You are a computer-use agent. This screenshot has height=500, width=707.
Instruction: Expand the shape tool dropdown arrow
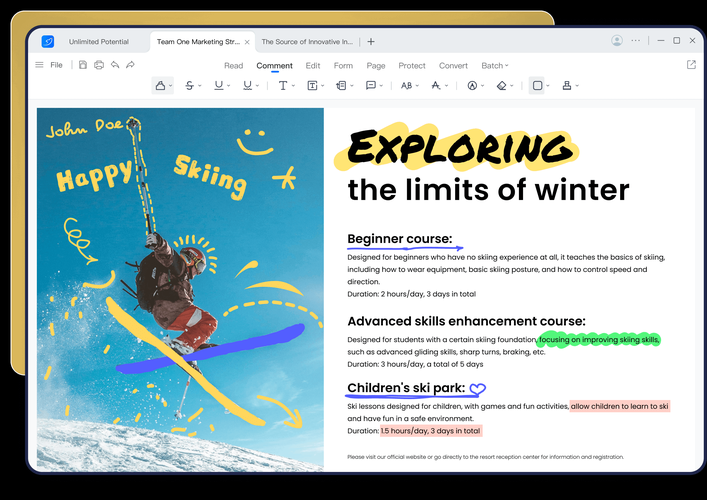(x=549, y=87)
